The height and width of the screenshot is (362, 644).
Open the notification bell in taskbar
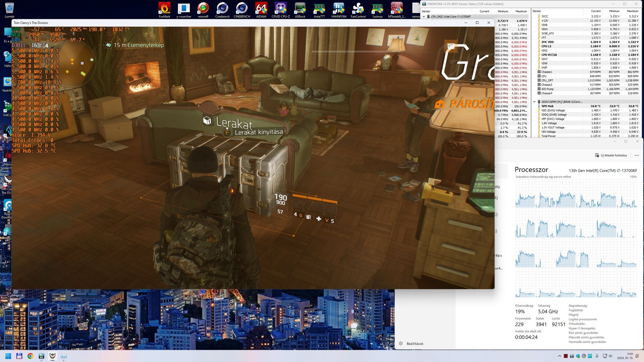pyautogui.click(x=637, y=356)
